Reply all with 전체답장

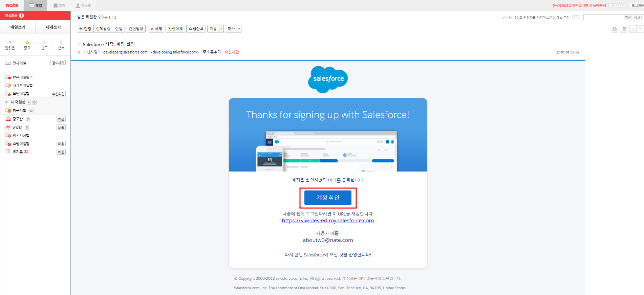[103, 29]
